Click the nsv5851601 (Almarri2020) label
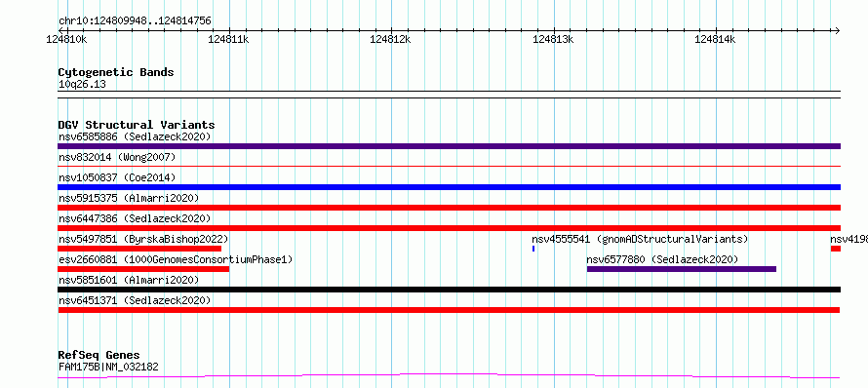Screen dimensions: 868x388 [129, 280]
